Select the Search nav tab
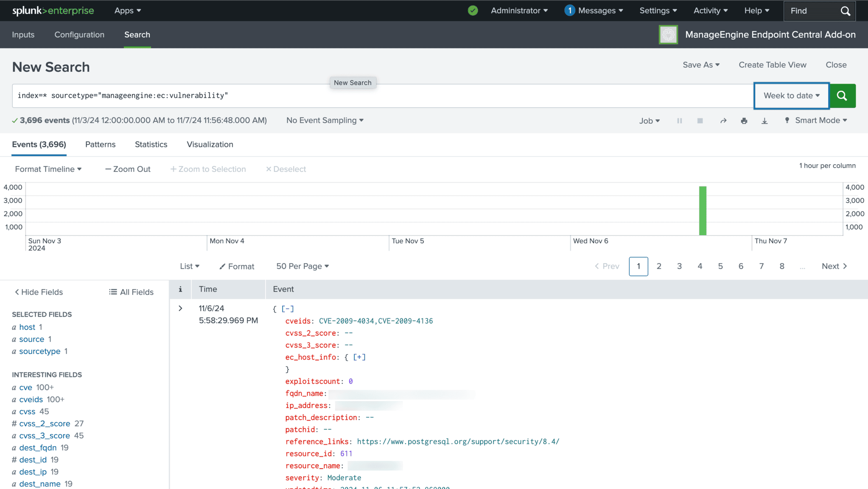 (137, 35)
